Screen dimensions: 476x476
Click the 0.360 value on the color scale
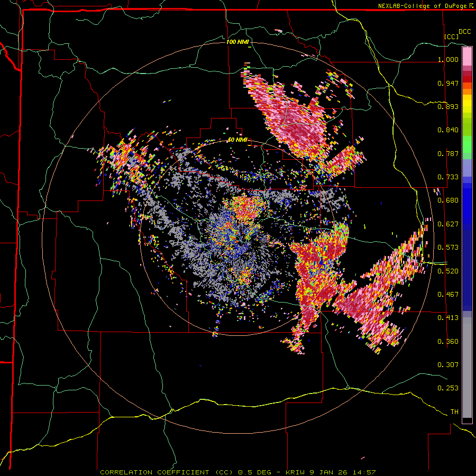click(448, 341)
